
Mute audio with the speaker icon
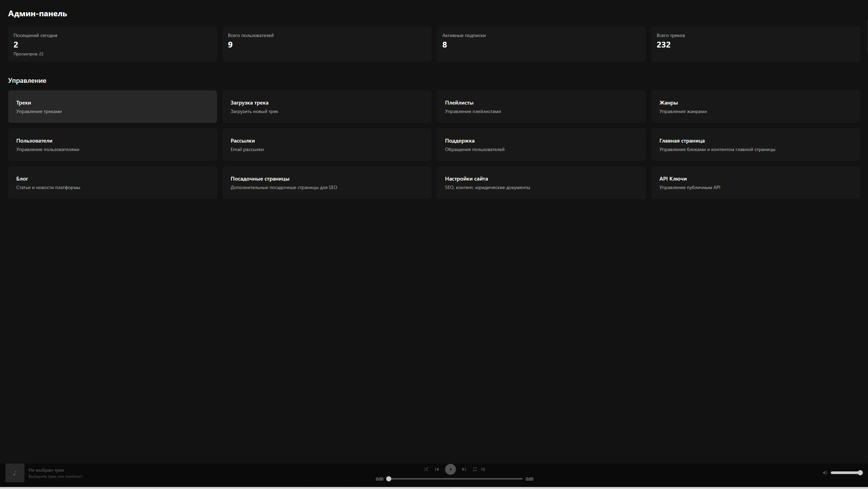click(x=825, y=473)
